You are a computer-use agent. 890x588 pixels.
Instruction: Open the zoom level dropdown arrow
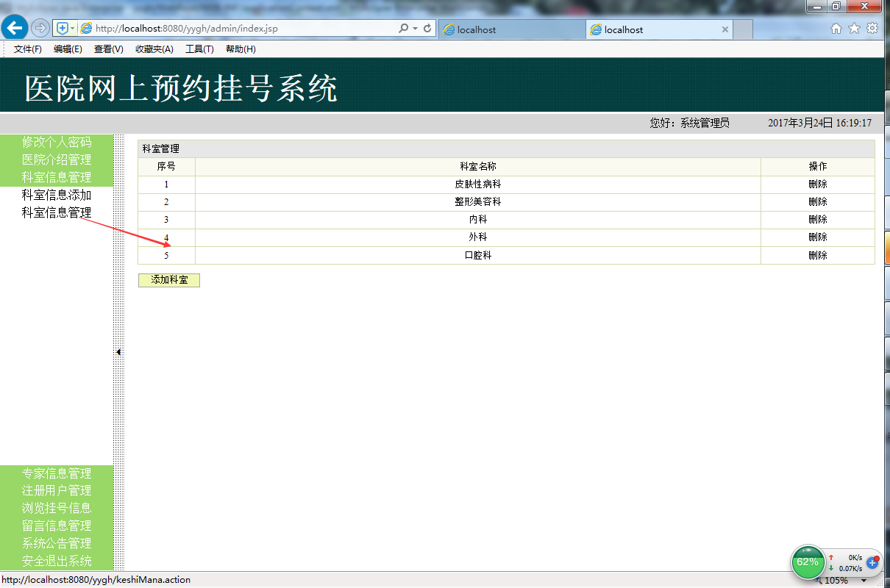pos(864,581)
